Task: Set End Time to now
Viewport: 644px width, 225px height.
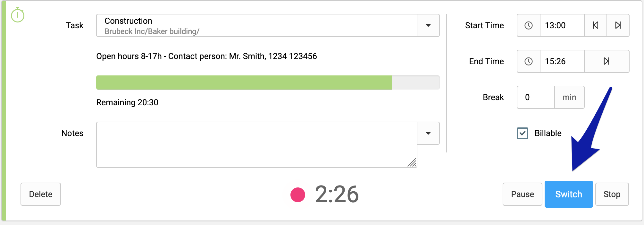Action: [606, 61]
